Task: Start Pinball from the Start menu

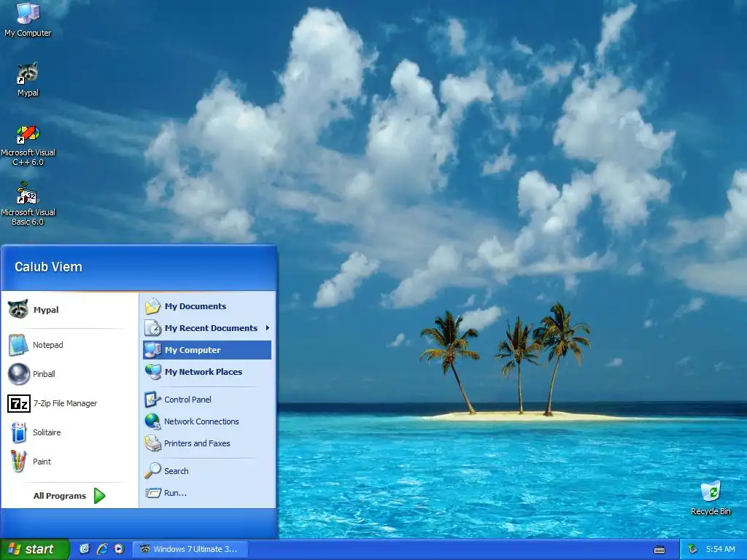Action: click(69, 374)
